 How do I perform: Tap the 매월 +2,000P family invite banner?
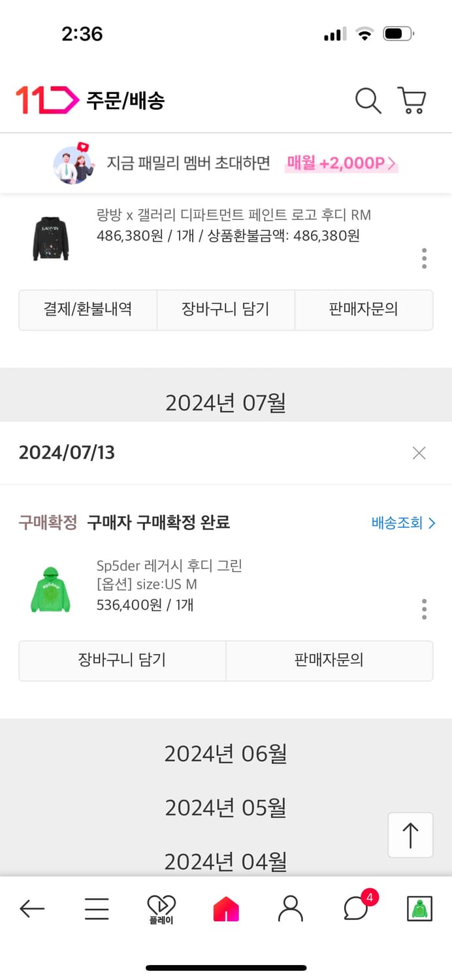340,163
